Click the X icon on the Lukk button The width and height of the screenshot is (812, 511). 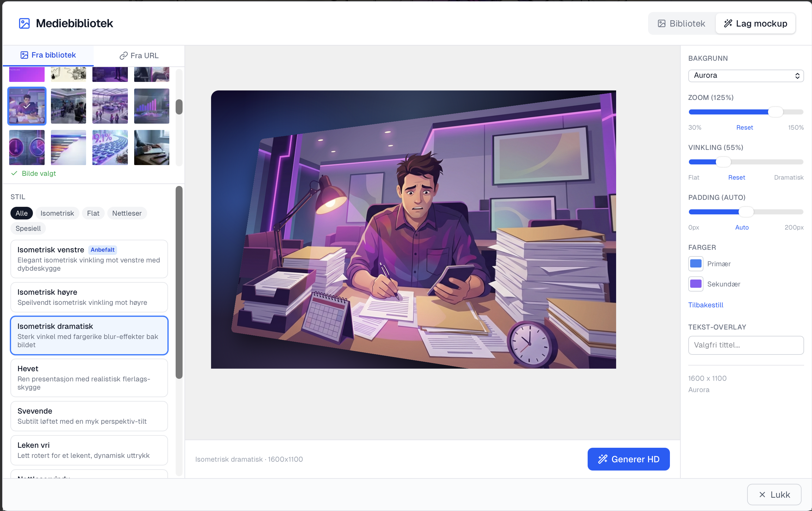762,495
